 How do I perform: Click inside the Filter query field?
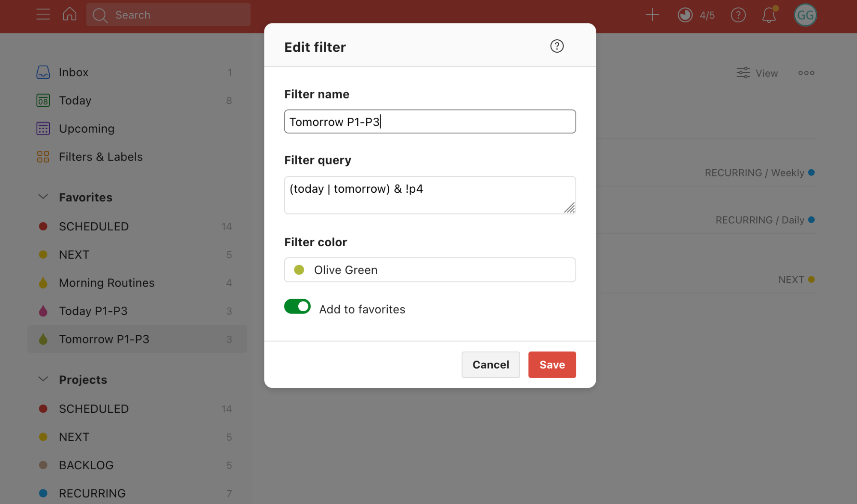(x=430, y=195)
